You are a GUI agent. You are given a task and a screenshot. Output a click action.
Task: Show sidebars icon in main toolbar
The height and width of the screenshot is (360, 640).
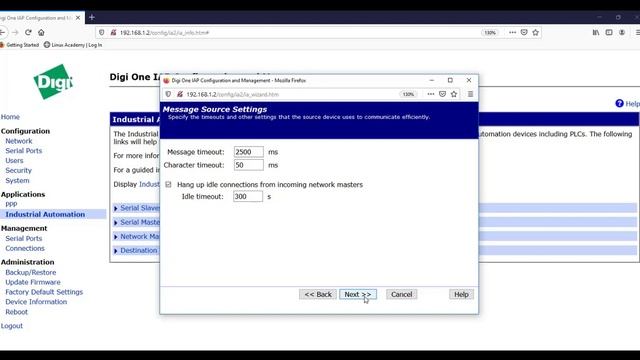point(609,32)
